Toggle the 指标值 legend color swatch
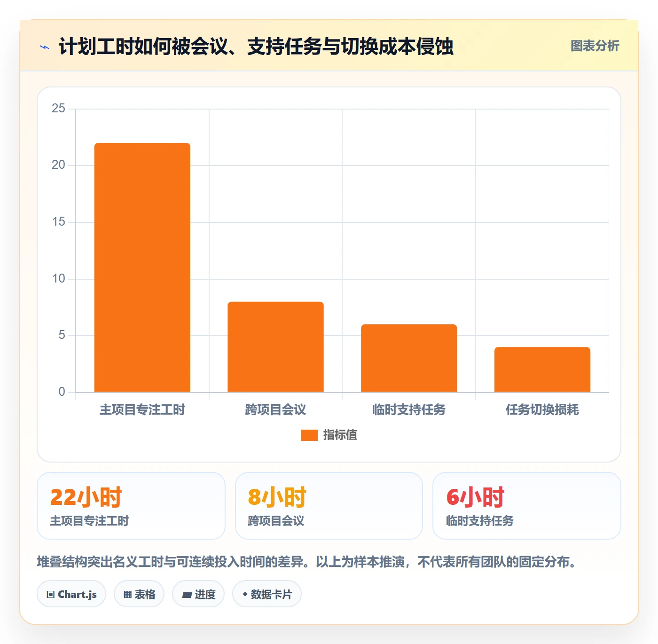The width and height of the screenshot is (658, 644). (309, 435)
